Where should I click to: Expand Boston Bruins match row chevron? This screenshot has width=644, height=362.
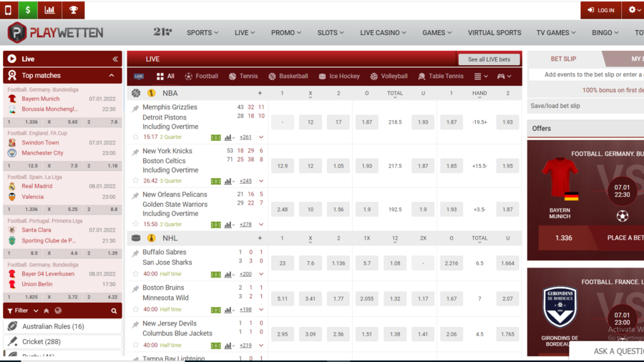[261, 310]
